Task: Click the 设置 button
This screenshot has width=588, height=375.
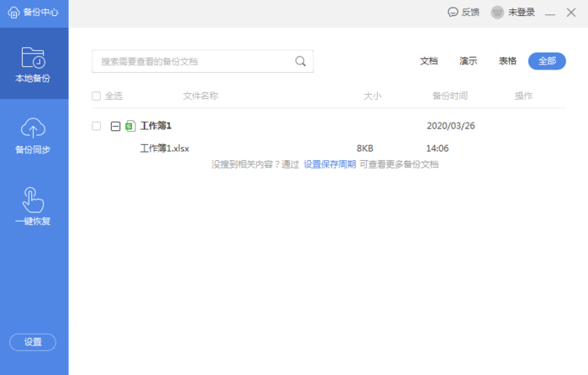Action: coord(33,342)
